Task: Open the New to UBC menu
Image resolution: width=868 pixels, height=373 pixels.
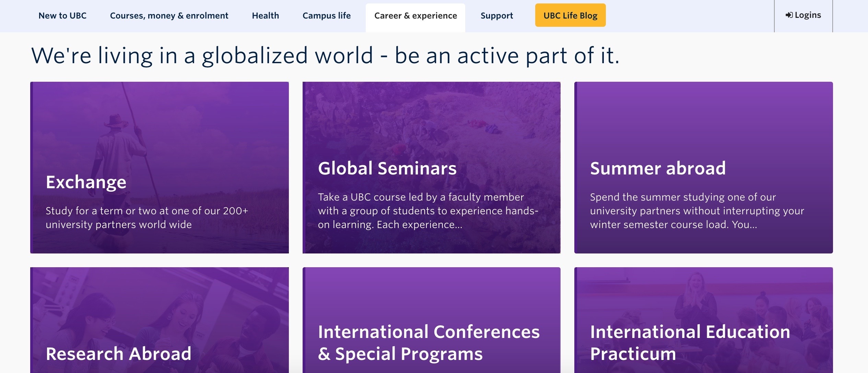Action: click(62, 16)
